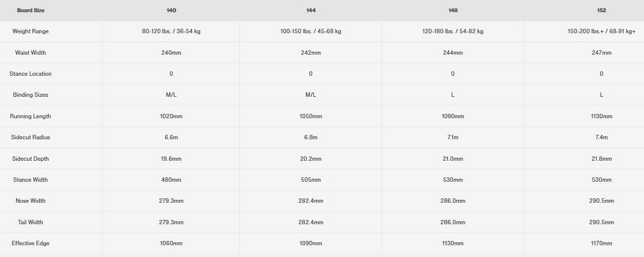
Task: Select the 144 board size column header
Action: coord(311,10)
